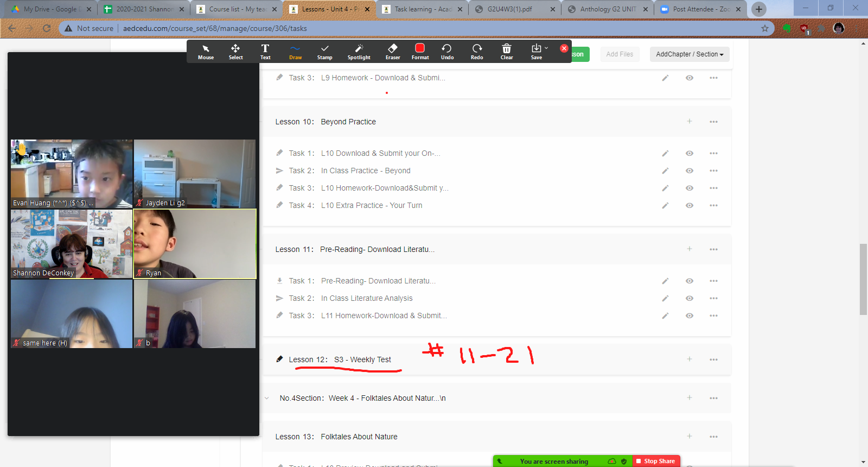This screenshot has height=467, width=868.
Task: Edit the L10 Download & Submit task
Action: click(x=665, y=154)
